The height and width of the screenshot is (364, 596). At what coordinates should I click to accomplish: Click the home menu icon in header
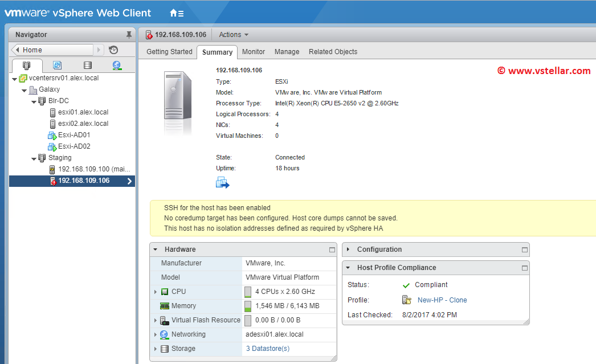pyautogui.click(x=177, y=13)
